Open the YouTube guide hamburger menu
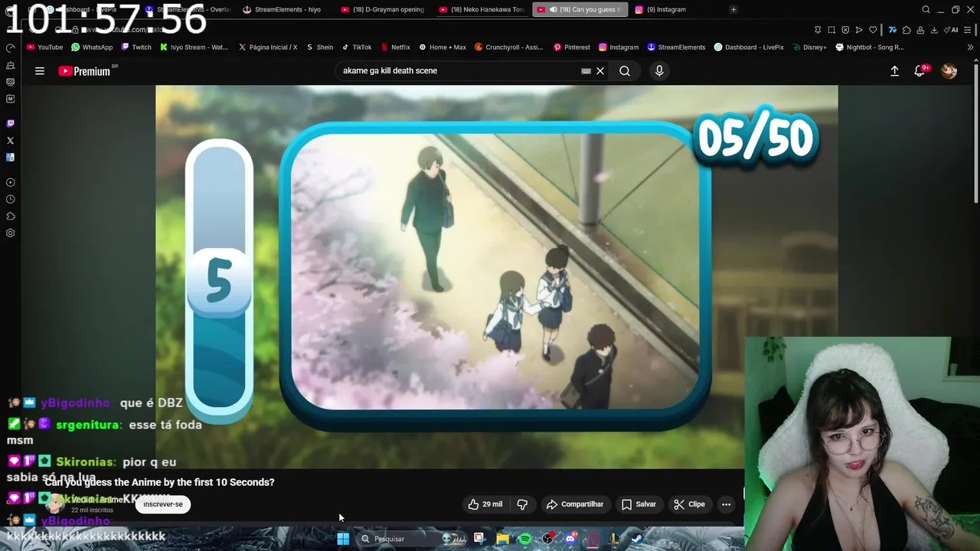The width and height of the screenshot is (980, 551). [x=40, y=71]
